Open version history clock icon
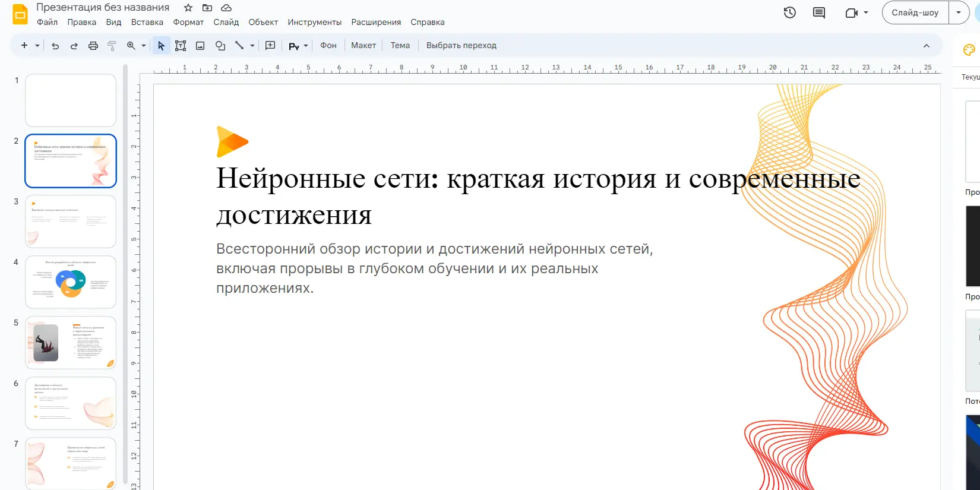The image size is (980, 490). [x=789, y=12]
